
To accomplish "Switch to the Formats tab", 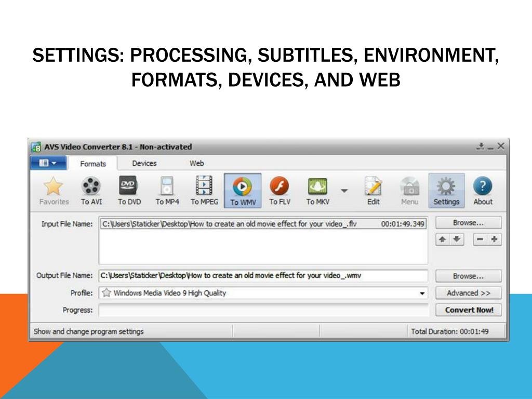I will pos(93,164).
